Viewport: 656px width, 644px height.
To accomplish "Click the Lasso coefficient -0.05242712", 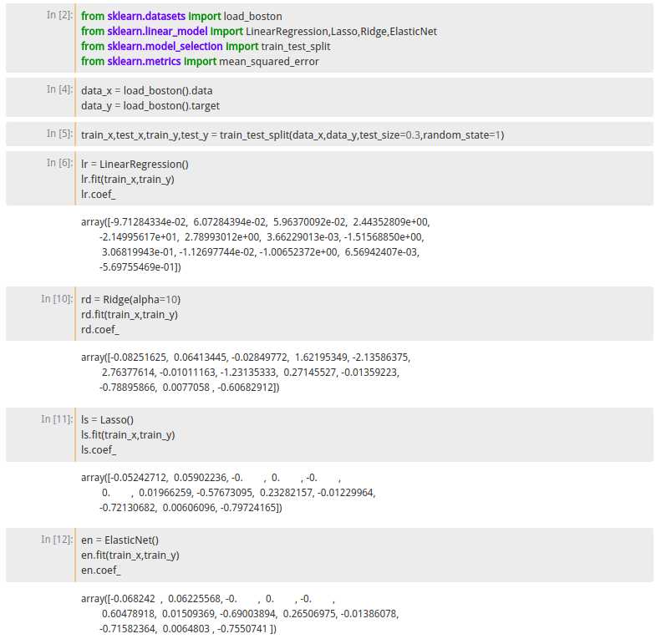I will click(x=138, y=478).
